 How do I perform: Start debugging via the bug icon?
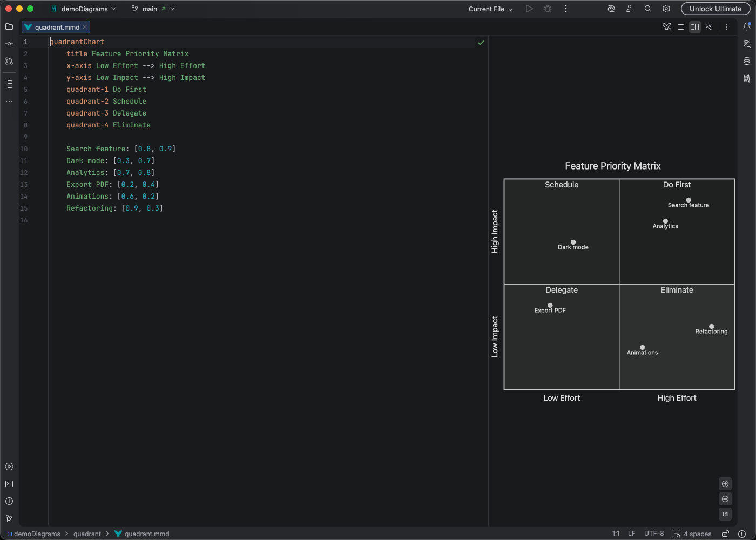click(x=547, y=9)
